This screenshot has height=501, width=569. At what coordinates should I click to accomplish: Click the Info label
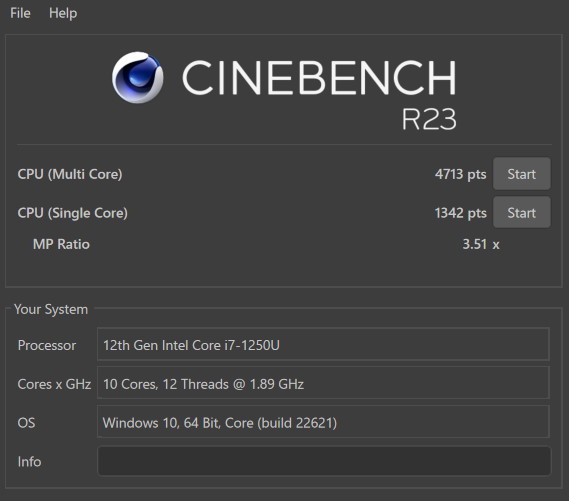coord(29,461)
